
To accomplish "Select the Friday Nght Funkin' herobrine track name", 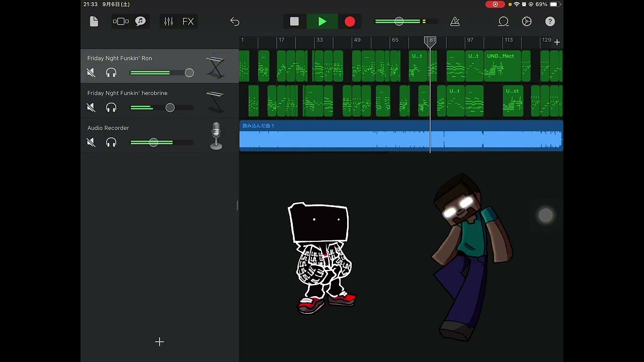I will coord(127,93).
